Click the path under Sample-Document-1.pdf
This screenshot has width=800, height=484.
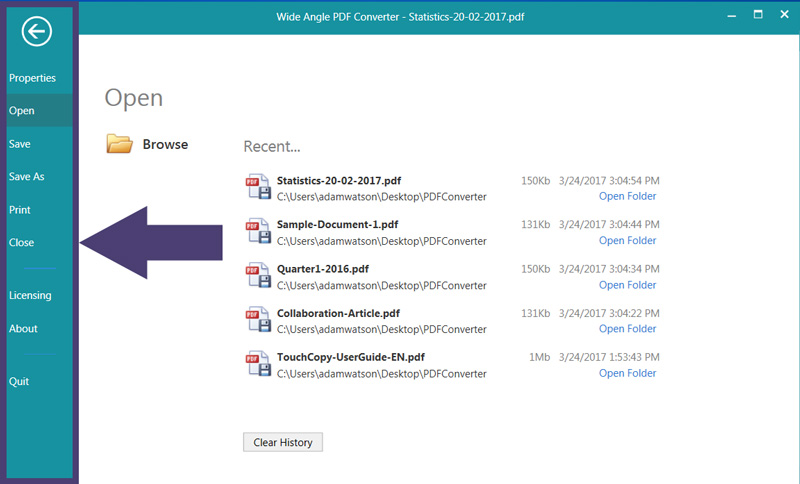pyautogui.click(x=382, y=241)
